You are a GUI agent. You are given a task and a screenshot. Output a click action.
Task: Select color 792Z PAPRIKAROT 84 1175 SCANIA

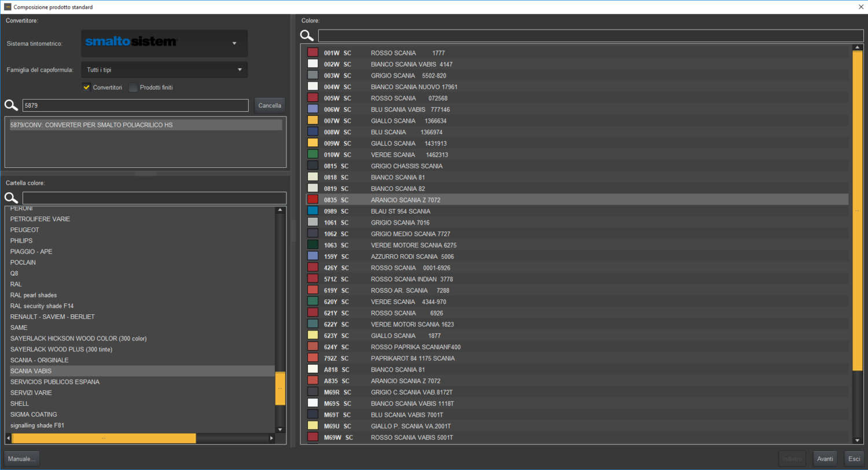pyautogui.click(x=577, y=358)
